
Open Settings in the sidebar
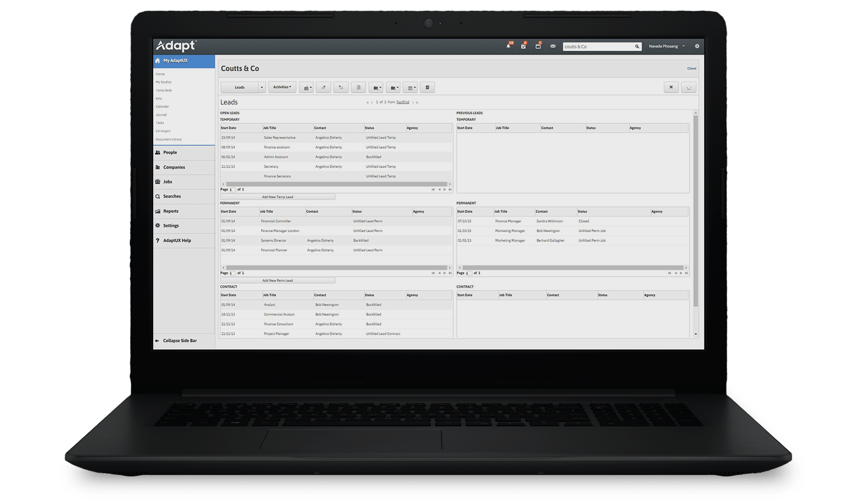(x=184, y=226)
